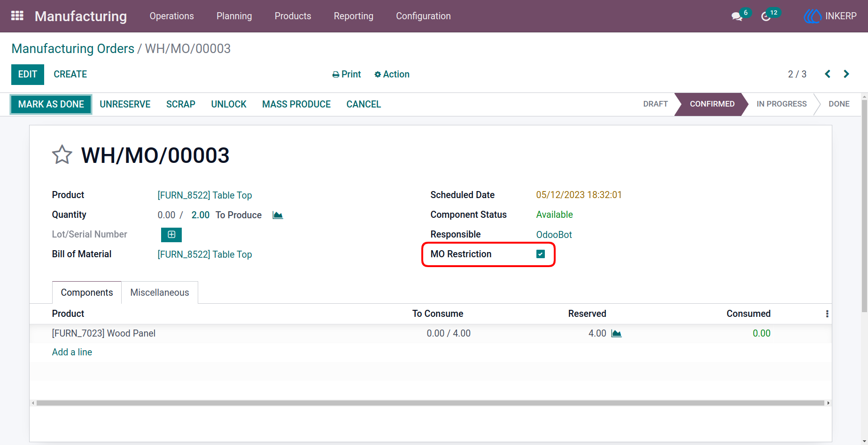Viewport: 868px width, 445px height.
Task: Click the UNLOCK button
Action: [229, 104]
